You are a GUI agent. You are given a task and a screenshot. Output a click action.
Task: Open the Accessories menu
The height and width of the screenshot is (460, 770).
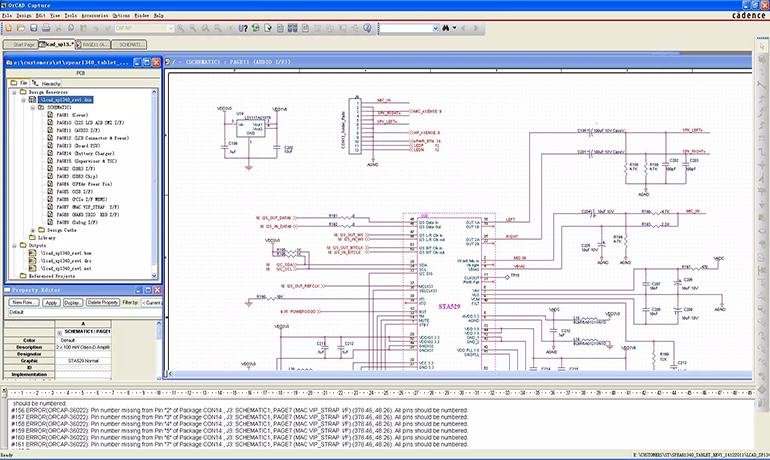95,15
